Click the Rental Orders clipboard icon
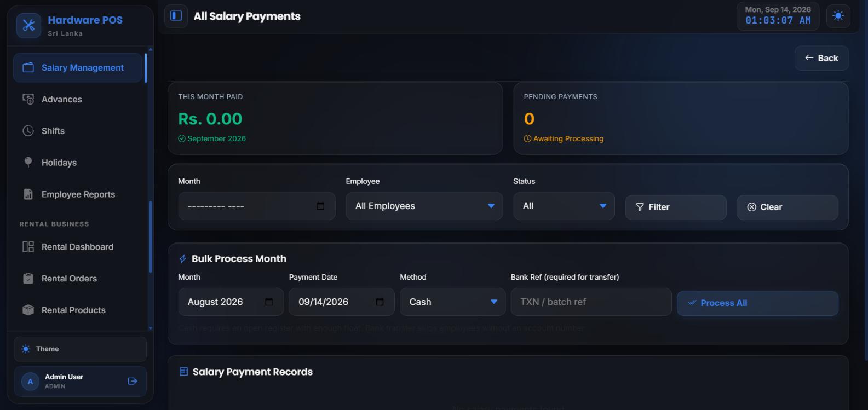The image size is (868, 410). 28,279
